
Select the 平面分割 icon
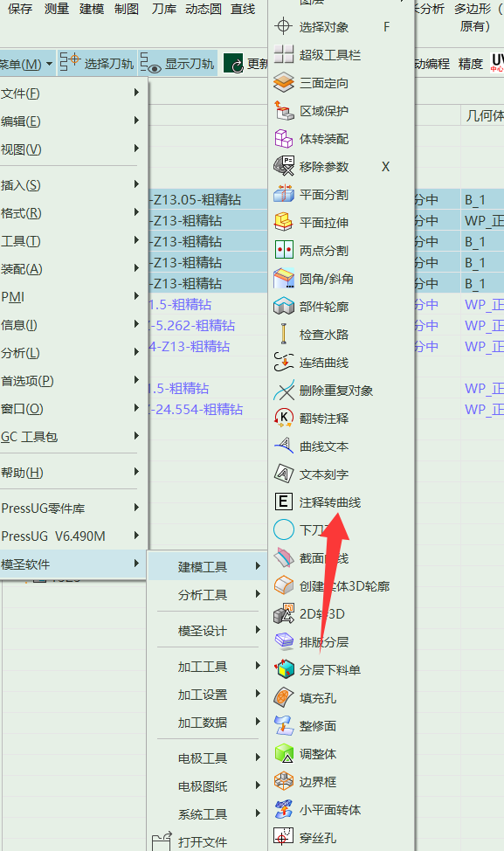point(284,195)
